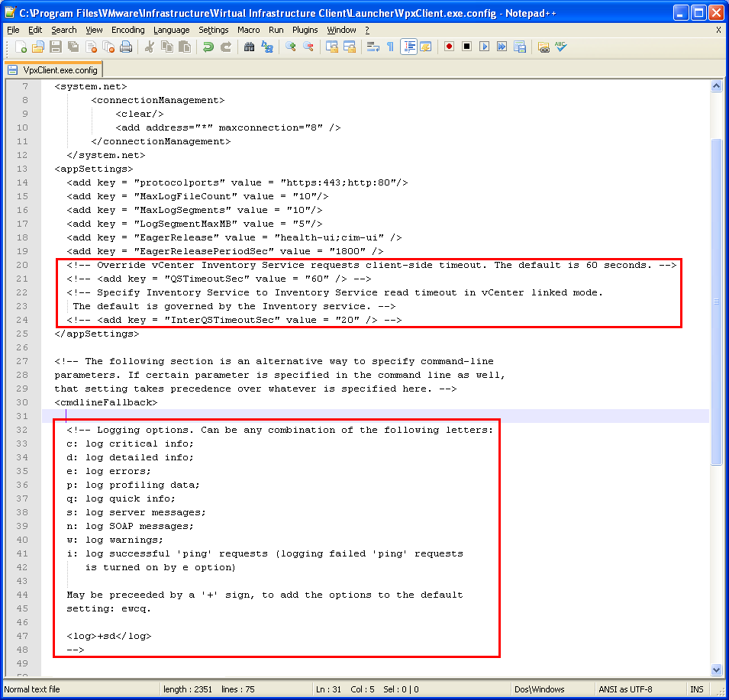Open the Language menu
Viewport: 729px width, 700px height.
click(x=171, y=30)
